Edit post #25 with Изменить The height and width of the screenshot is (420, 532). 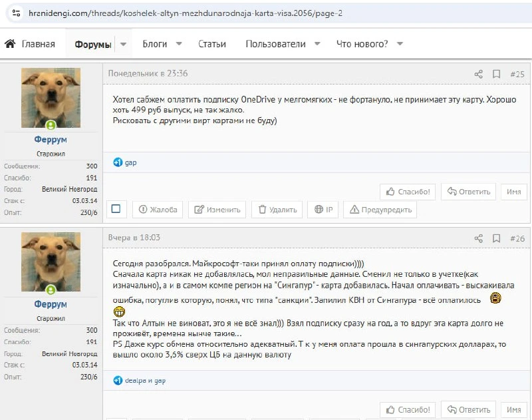(217, 210)
